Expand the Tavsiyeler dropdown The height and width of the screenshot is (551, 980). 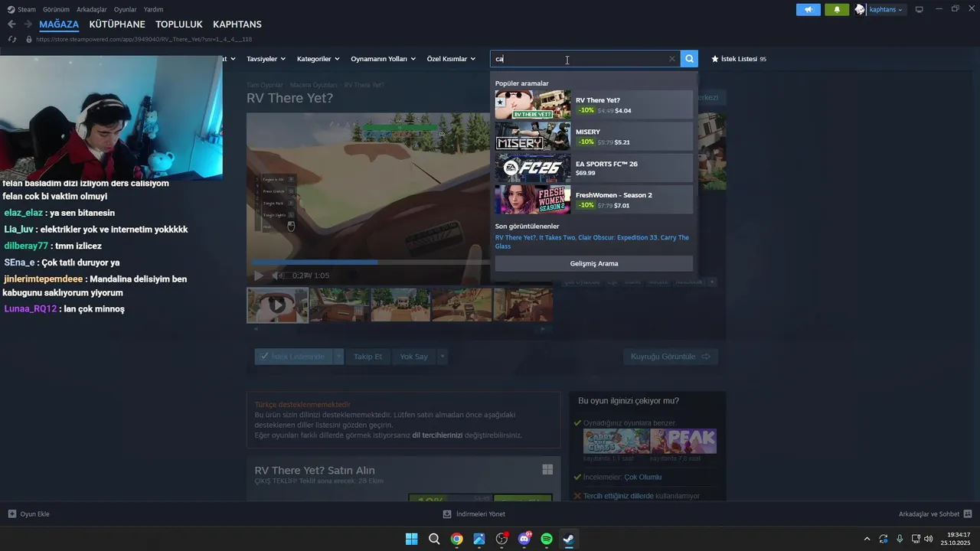266,59
